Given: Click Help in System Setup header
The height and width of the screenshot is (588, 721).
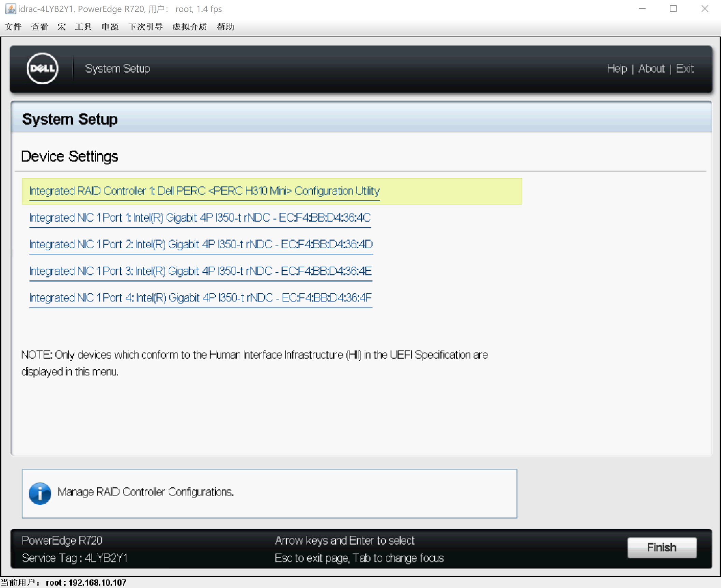Looking at the screenshot, I should pos(617,69).
